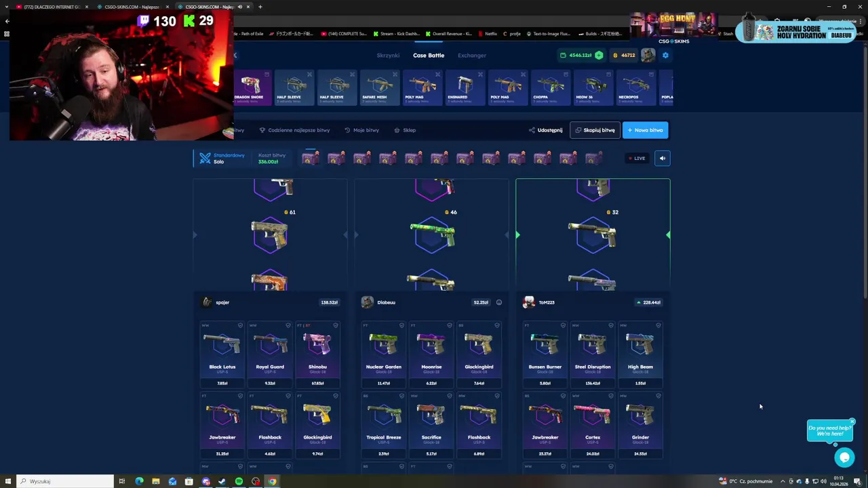Click the shield icon on Black Lotus
This screenshot has width=868, height=488.
[240, 325]
